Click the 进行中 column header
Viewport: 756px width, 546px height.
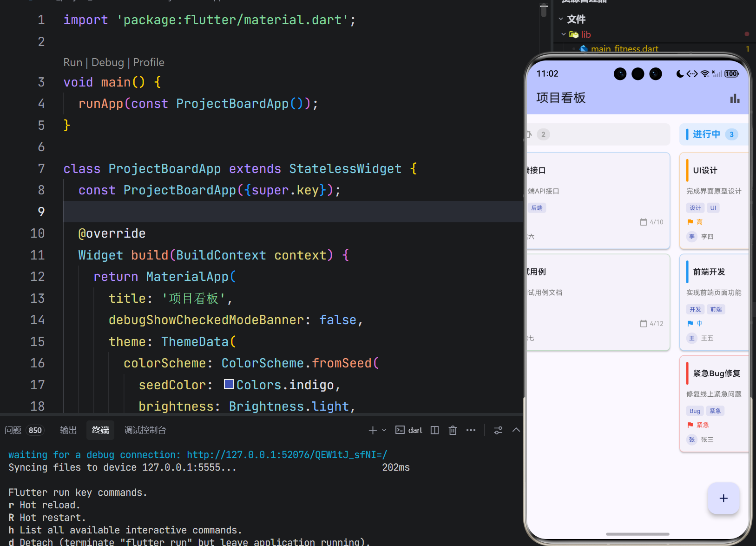(x=714, y=134)
